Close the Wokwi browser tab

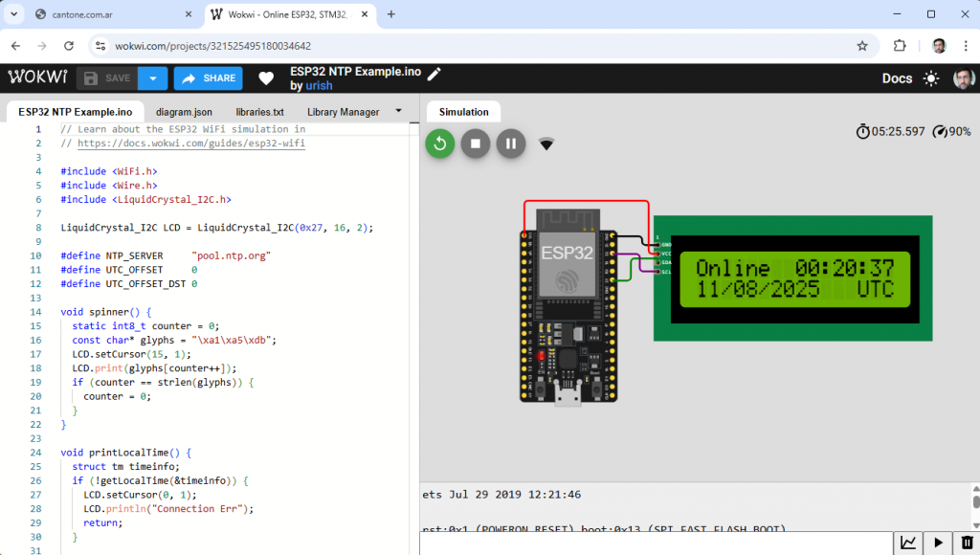(365, 14)
